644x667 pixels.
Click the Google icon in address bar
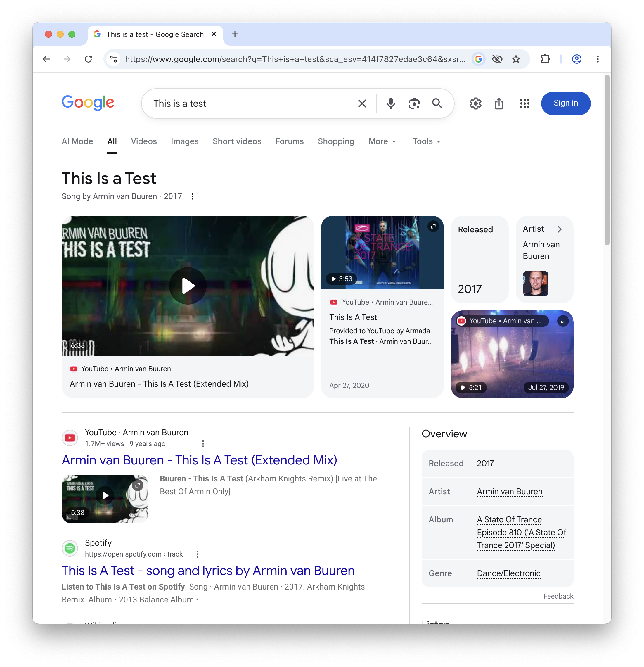point(478,59)
